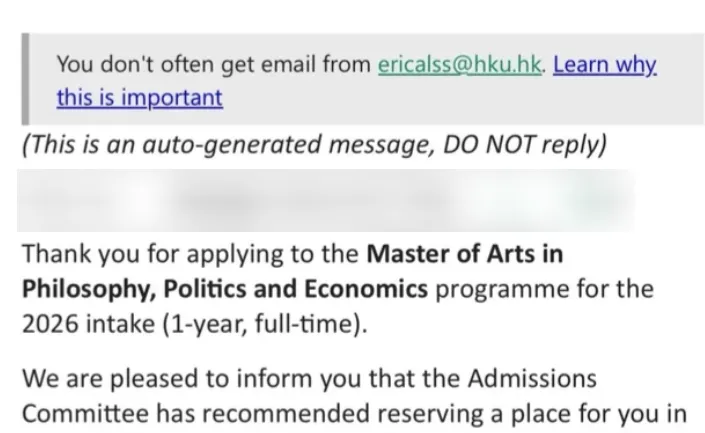Image resolution: width=705 pixels, height=433 pixels.
Task: Click 'programme for the' text
Action: pos(544,290)
